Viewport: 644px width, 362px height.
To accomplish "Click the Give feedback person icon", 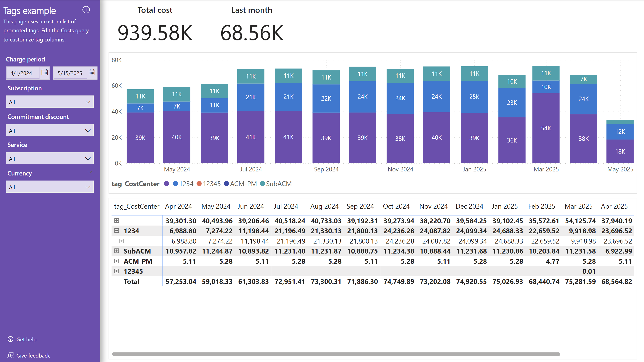I will click(x=10, y=355).
